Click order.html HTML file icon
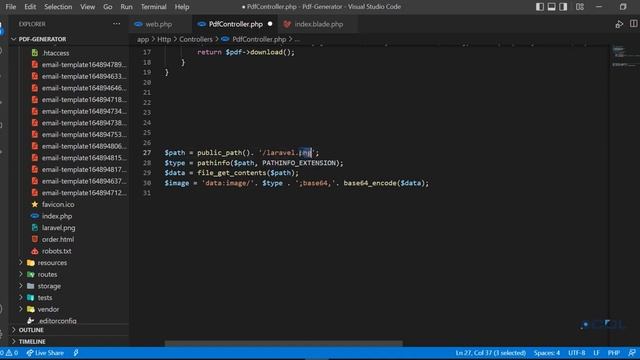Image resolution: width=640 pixels, height=360 pixels. pyautogui.click(x=35, y=239)
